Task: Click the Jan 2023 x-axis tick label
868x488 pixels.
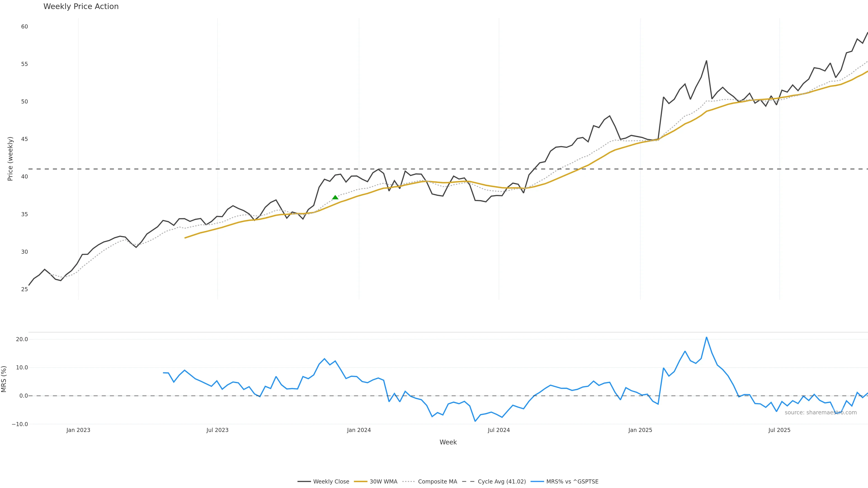Action: click(x=78, y=430)
